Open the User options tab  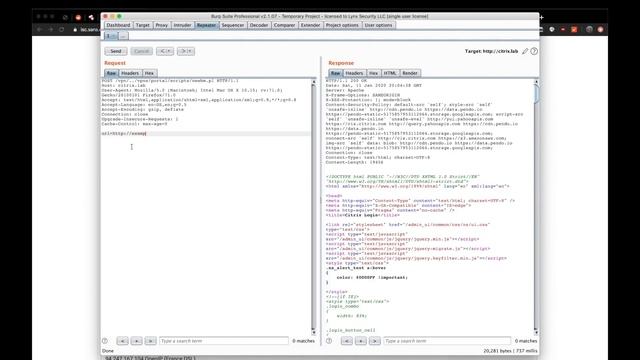[x=378, y=25]
